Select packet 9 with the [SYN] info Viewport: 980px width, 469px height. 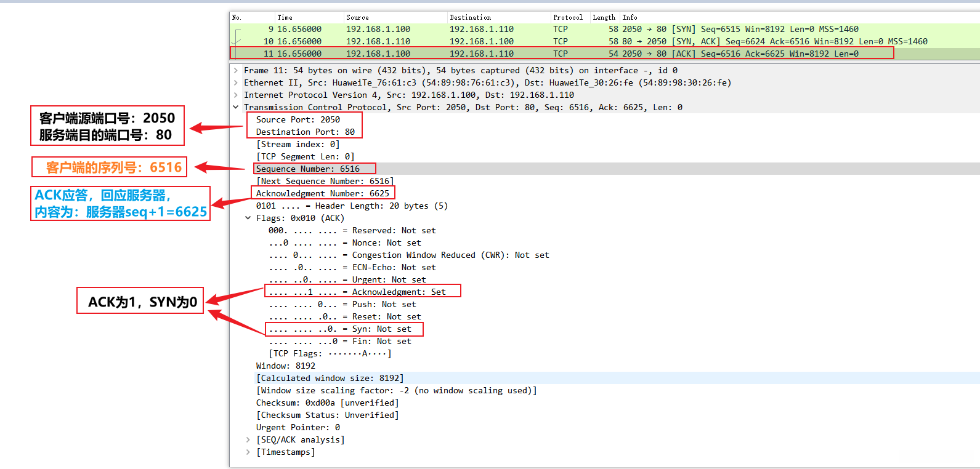tap(605, 29)
